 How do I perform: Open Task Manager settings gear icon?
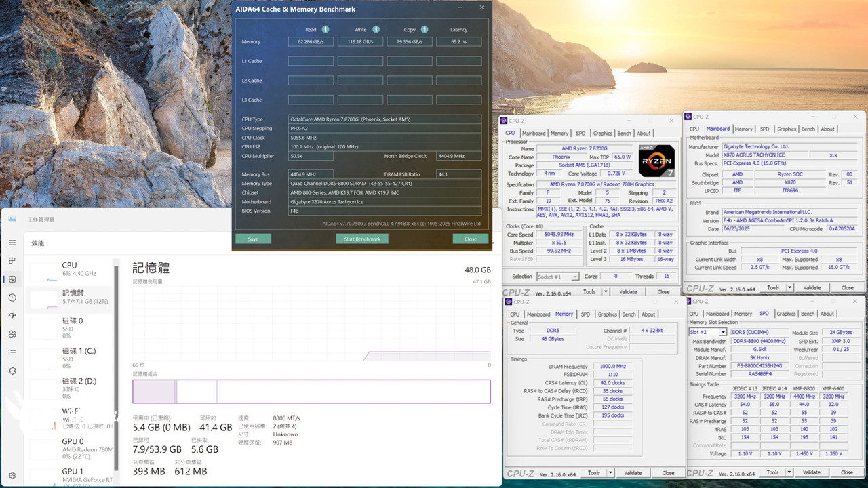12,476
